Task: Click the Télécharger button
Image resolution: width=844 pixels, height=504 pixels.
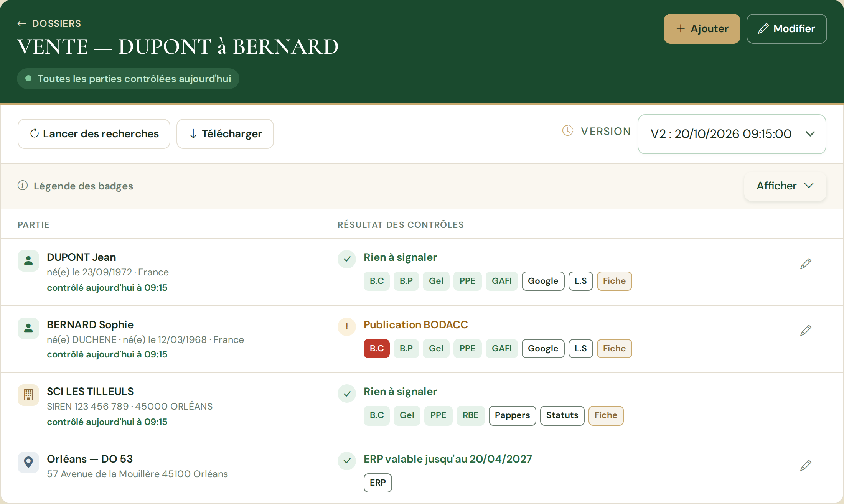Action: (225, 134)
